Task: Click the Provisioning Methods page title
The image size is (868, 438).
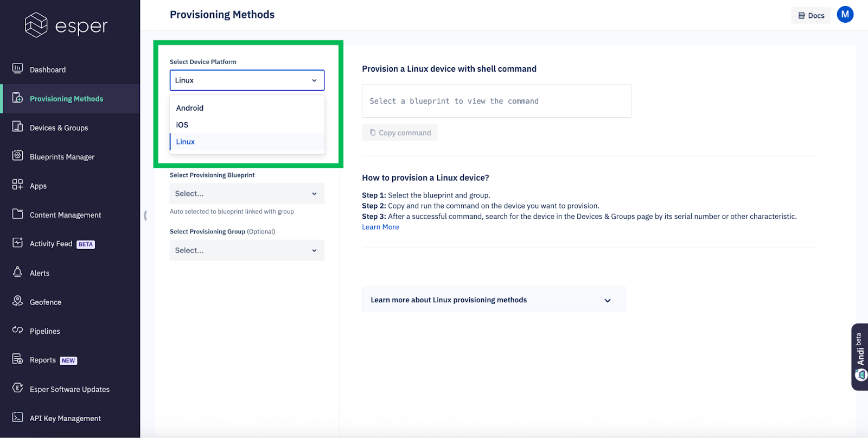Action: [x=222, y=15]
